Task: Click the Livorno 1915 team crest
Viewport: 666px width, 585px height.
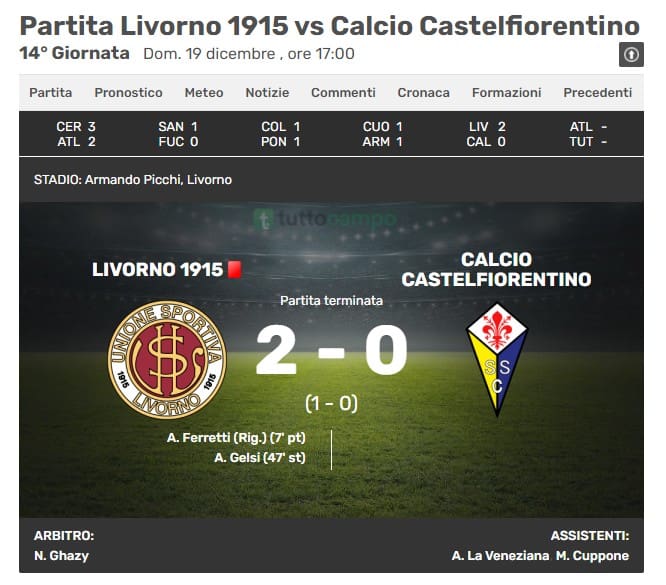Action: (x=167, y=360)
